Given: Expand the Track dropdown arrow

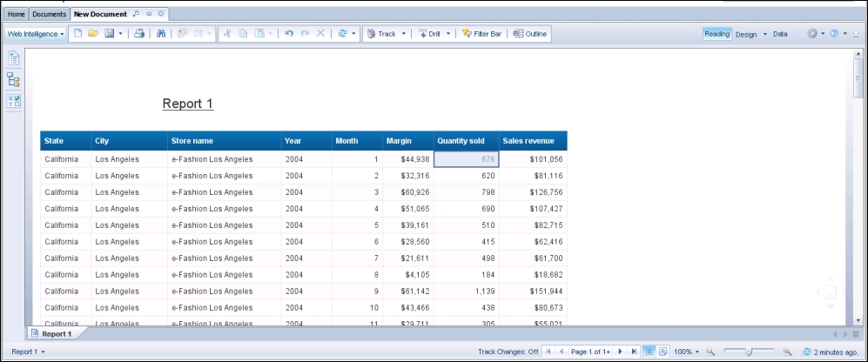Looking at the screenshot, I should pyautogui.click(x=404, y=34).
